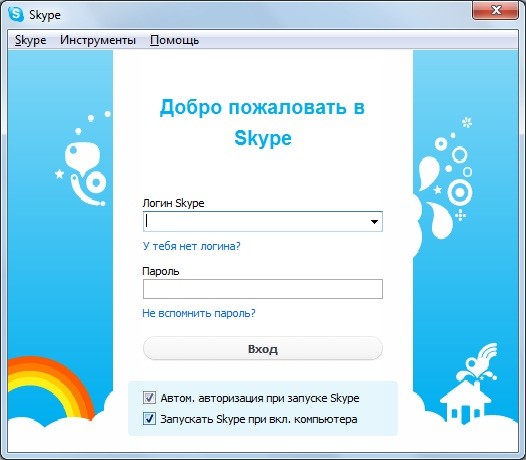The width and height of the screenshot is (526, 460).
Task: Click the concentric circles decoration on right
Action: tap(460, 193)
